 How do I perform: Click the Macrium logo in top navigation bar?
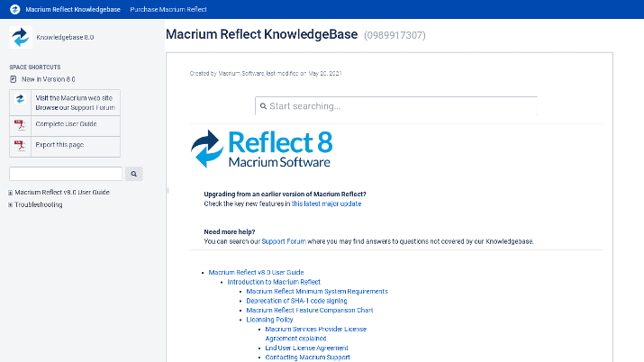point(14,9)
